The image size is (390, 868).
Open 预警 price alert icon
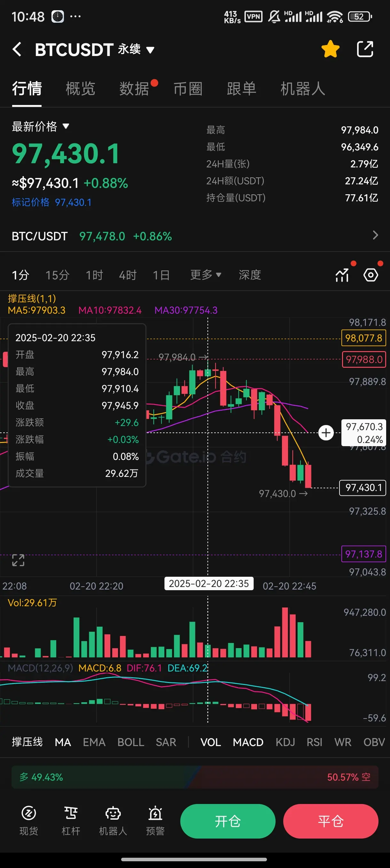click(x=155, y=821)
